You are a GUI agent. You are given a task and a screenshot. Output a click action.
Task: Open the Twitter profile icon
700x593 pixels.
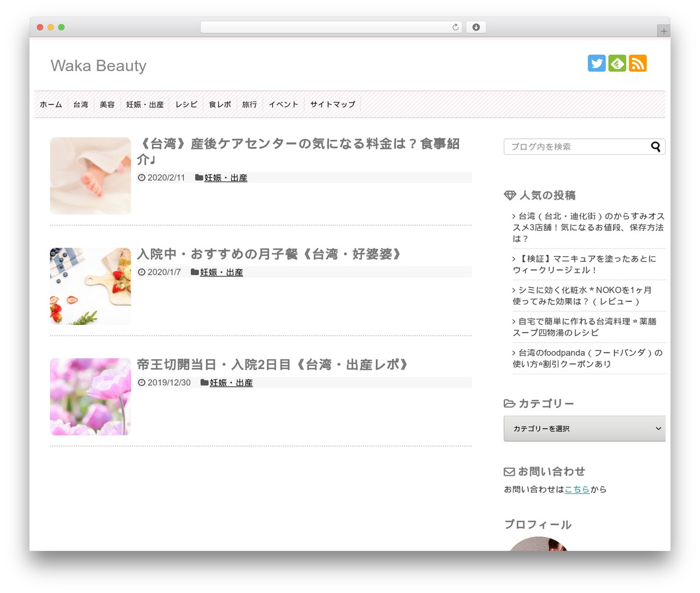pos(597,63)
